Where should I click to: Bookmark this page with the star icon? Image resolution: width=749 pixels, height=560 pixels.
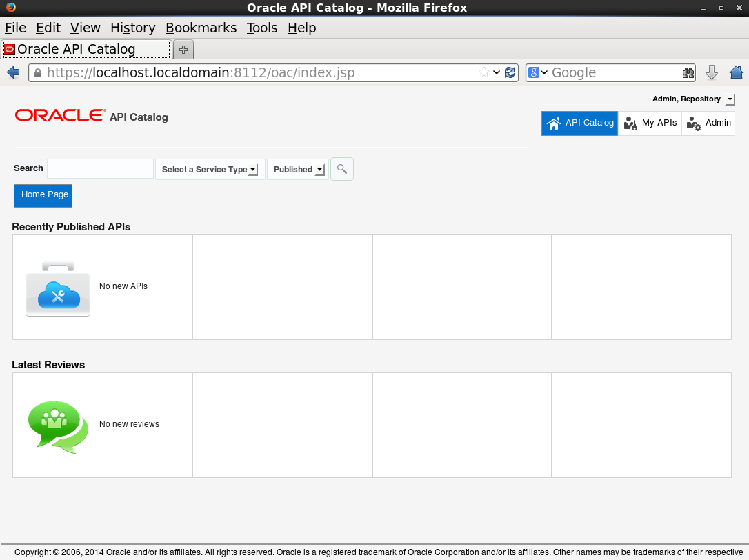pyautogui.click(x=483, y=72)
